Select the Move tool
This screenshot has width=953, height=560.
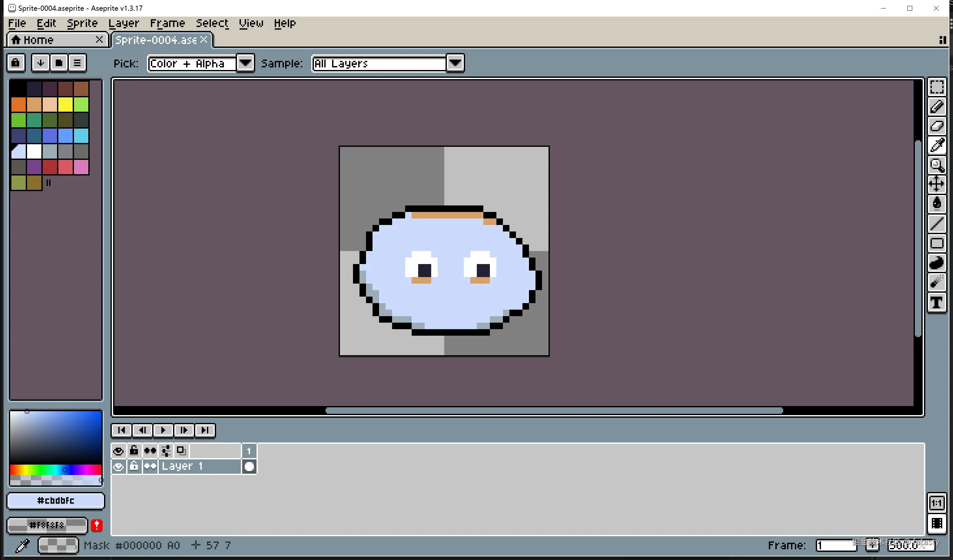point(936,184)
